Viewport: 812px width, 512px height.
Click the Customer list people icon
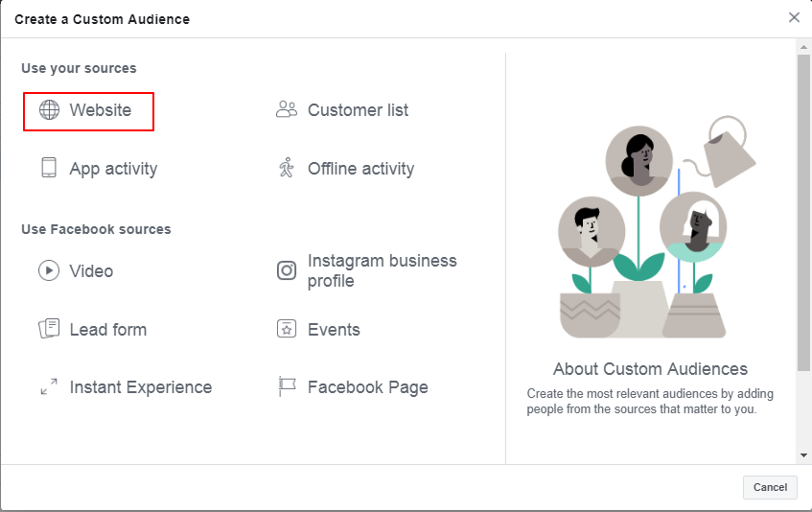tap(287, 109)
